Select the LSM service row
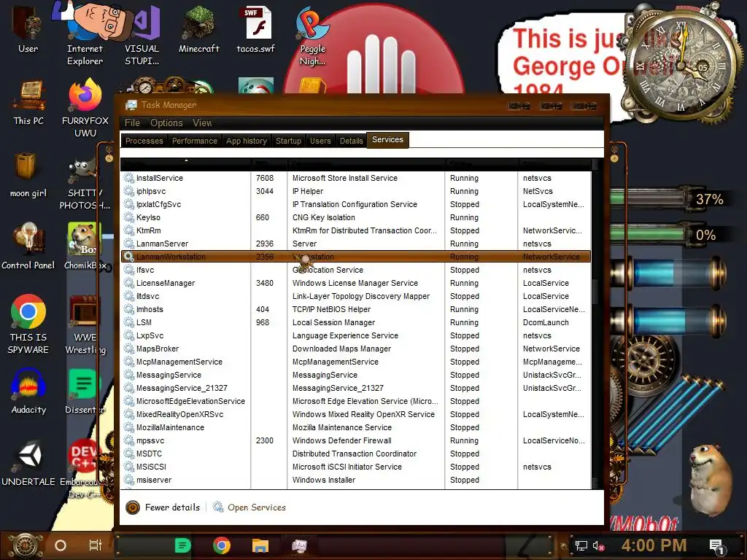The height and width of the screenshot is (560, 747). point(356,322)
